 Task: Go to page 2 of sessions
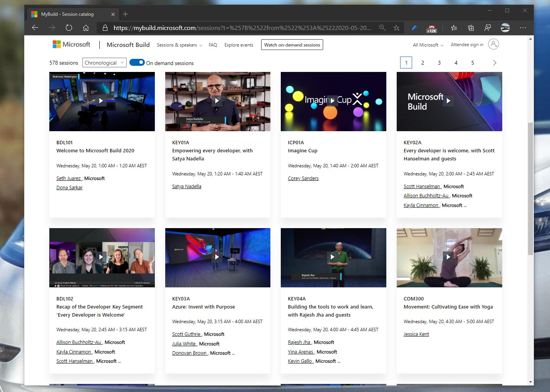pos(423,62)
